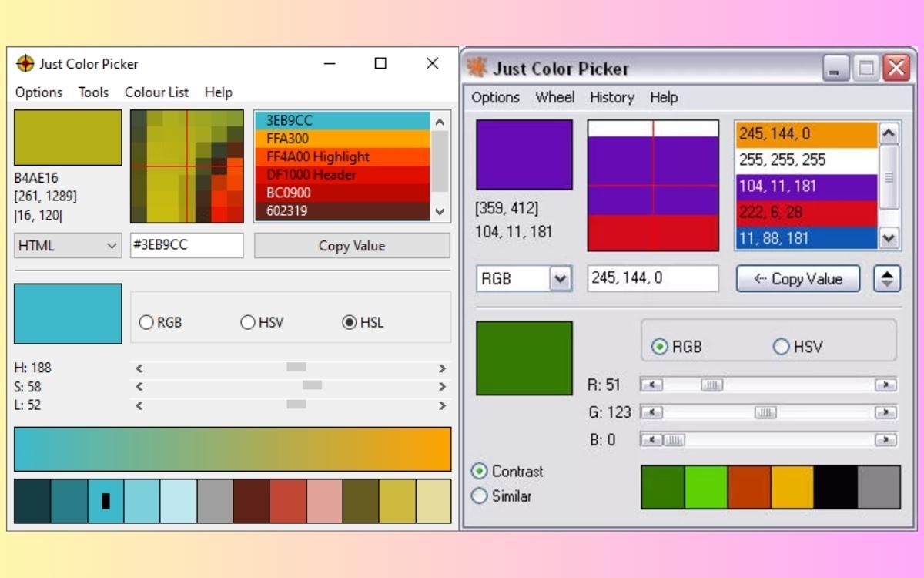The height and width of the screenshot is (578, 924).
Task: Click Copy Value button in left window
Action: coord(352,246)
